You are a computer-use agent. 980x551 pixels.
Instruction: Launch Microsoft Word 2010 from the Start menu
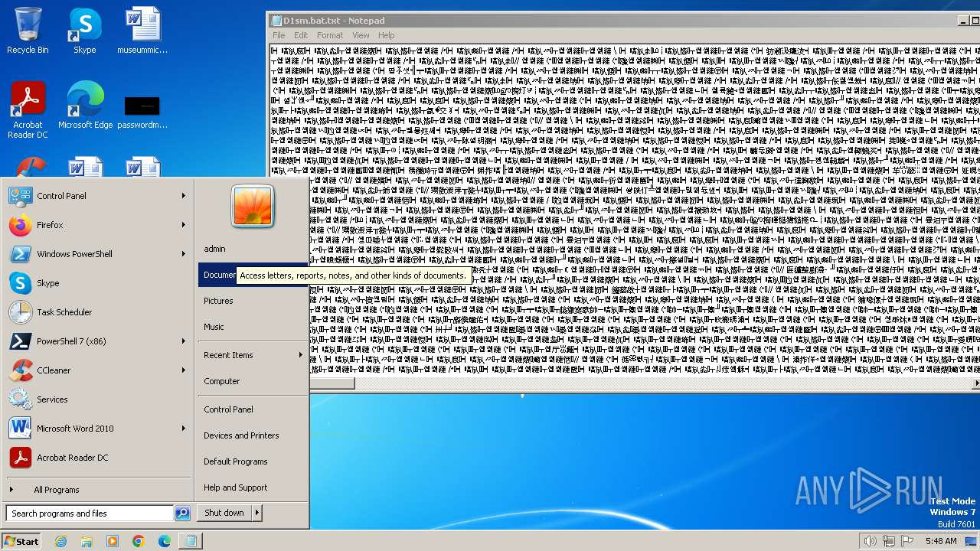tap(97, 429)
